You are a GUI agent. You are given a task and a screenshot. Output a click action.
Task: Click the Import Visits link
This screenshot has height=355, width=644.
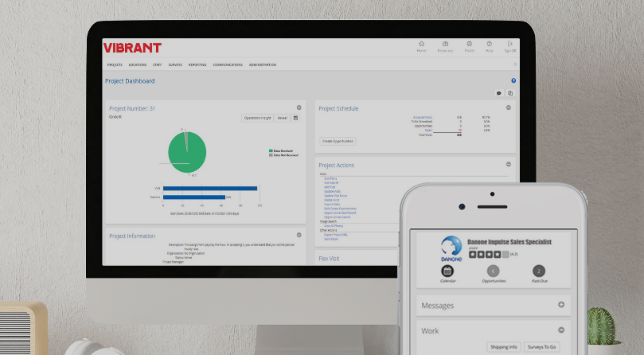332,205
